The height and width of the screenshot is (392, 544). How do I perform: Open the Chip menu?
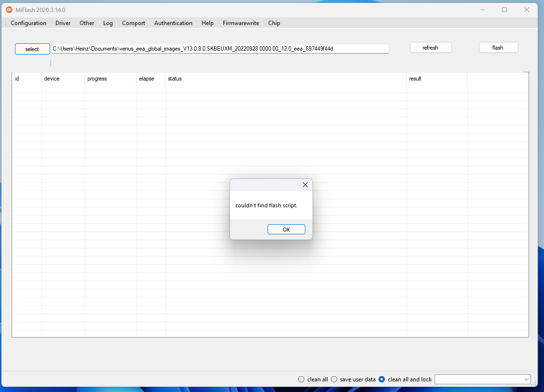274,23
